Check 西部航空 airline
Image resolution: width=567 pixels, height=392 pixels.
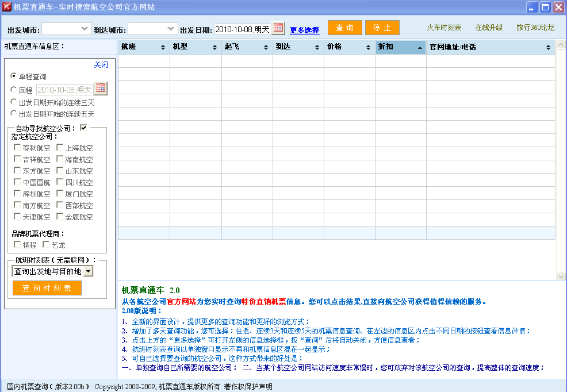60,205
